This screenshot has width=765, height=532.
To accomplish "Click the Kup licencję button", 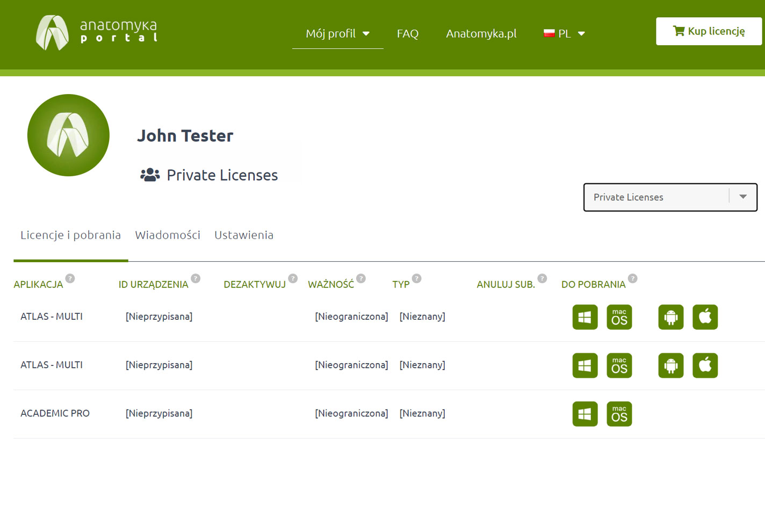I will click(709, 31).
